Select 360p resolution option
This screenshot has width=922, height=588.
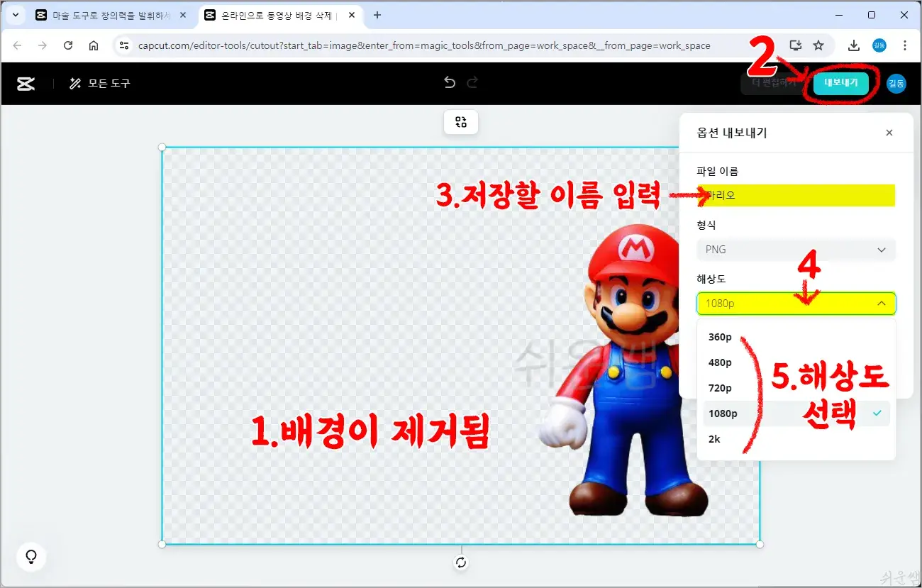point(796,337)
